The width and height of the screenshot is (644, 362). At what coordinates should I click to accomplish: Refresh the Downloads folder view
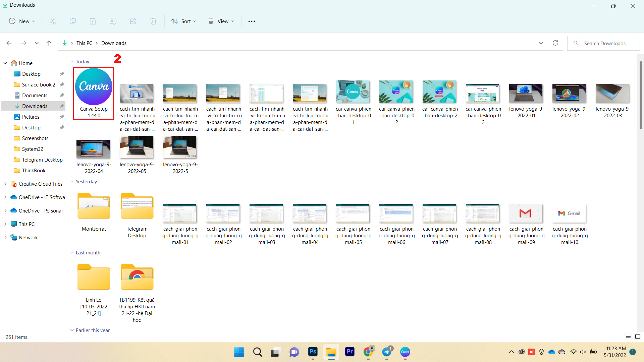[x=555, y=43]
